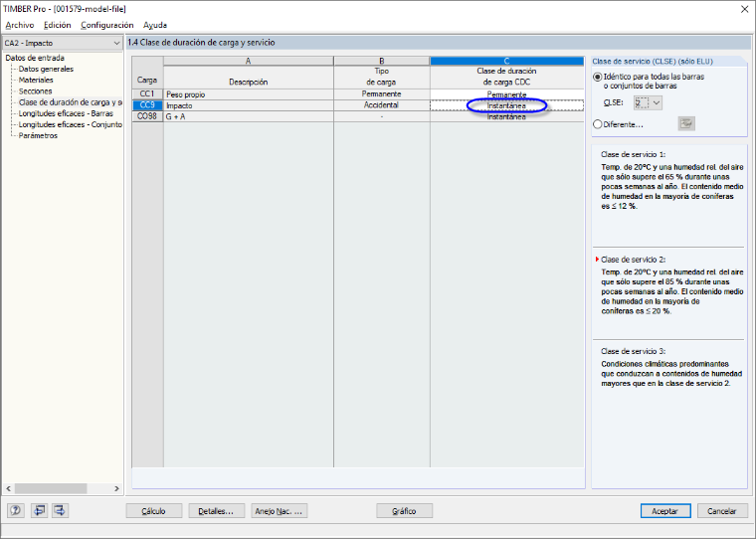Image resolution: width=756 pixels, height=539 pixels.
Task: Open the Anejo Nac. ... settings
Action: coord(279,511)
